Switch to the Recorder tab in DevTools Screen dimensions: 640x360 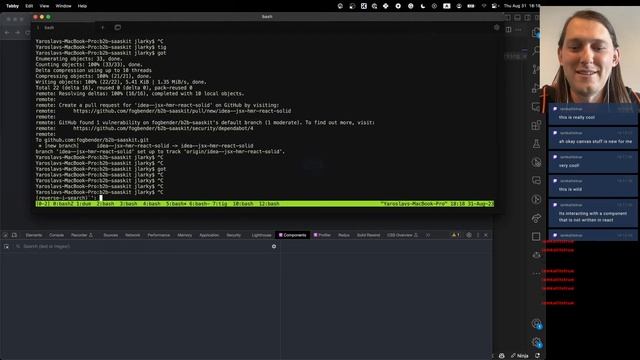82,235
